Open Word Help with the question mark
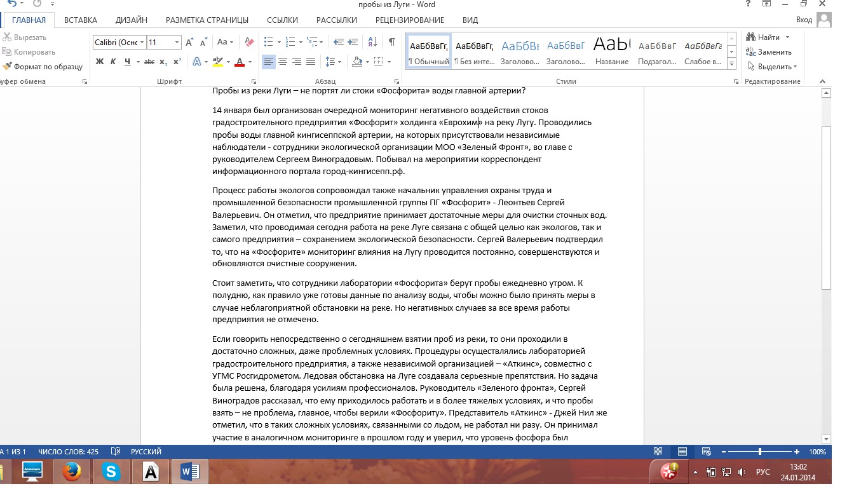 coord(749,4)
